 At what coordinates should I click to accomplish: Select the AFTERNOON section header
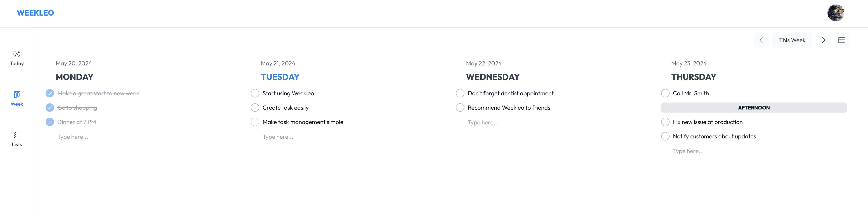[x=753, y=108]
